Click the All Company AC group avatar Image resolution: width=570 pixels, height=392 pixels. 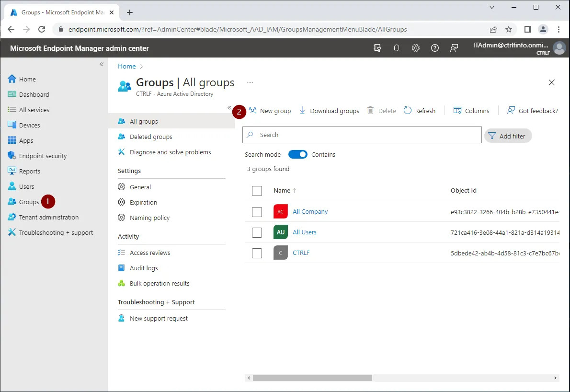click(280, 211)
